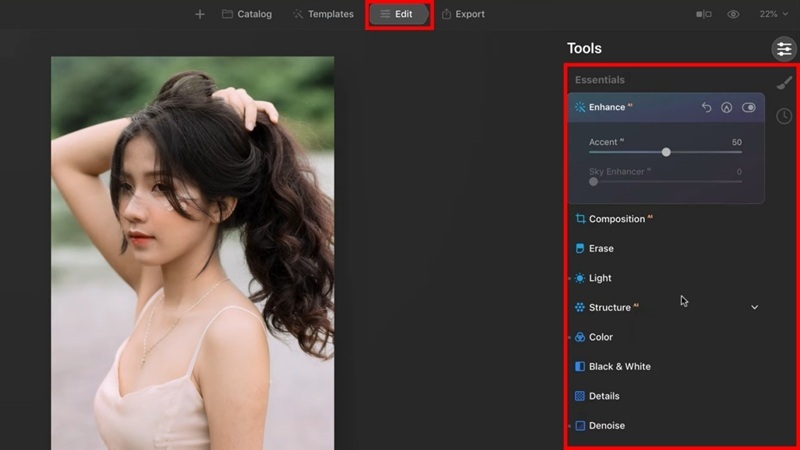Click the plus icon to add photos

pyautogui.click(x=200, y=14)
